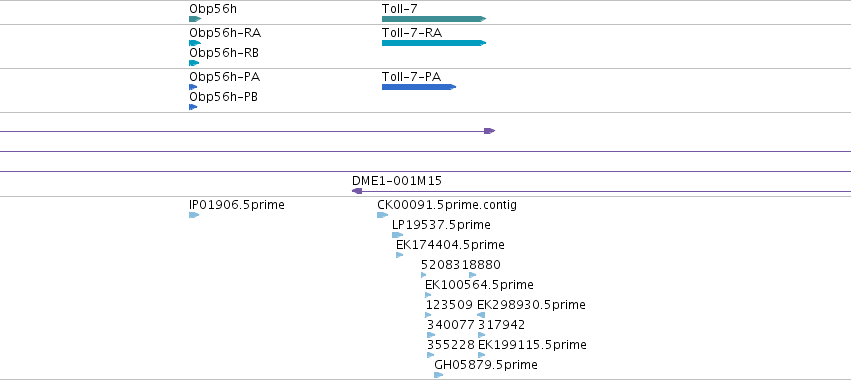Image resolution: width=851 pixels, height=380 pixels.
Task: Click the LP19537.5prime EST arrow
Action: [x=397, y=235]
